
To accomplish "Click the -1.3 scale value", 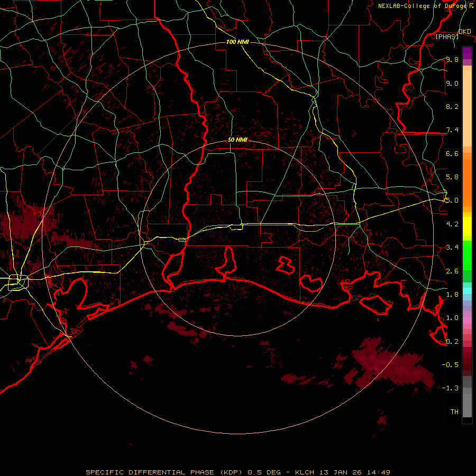I will coord(450,388).
